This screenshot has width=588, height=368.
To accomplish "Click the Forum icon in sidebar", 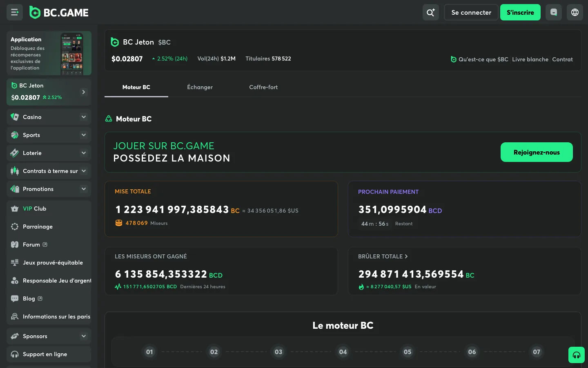I will coord(15,245).
